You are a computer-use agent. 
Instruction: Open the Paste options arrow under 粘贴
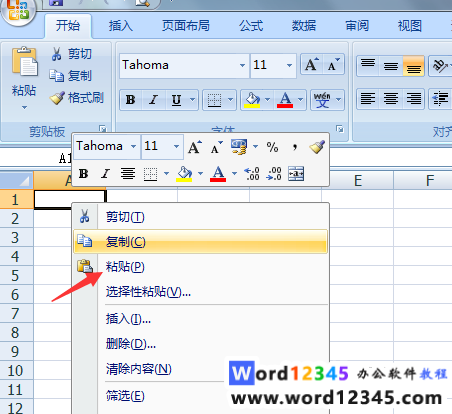point(24,107)
